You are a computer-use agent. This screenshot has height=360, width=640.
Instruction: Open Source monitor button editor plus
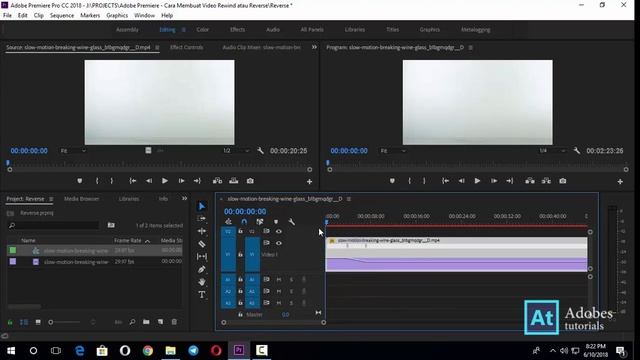tap(309, 181)
